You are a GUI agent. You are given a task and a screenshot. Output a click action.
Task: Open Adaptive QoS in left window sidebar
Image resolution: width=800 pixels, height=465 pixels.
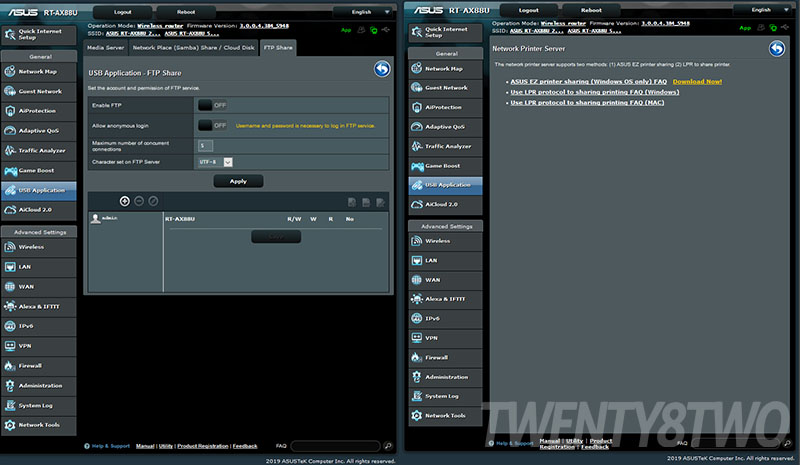pyautogui.click(x=39, y=131)
